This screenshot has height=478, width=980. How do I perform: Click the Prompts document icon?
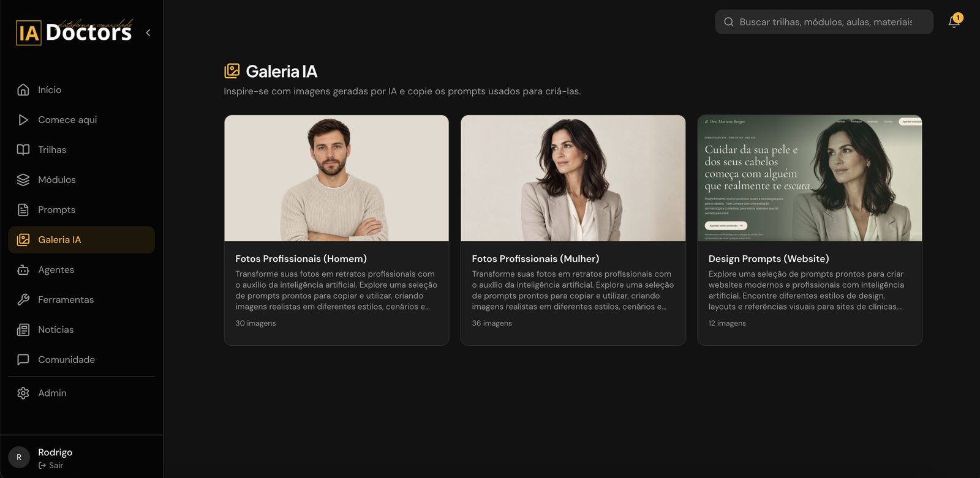point(23,210)
